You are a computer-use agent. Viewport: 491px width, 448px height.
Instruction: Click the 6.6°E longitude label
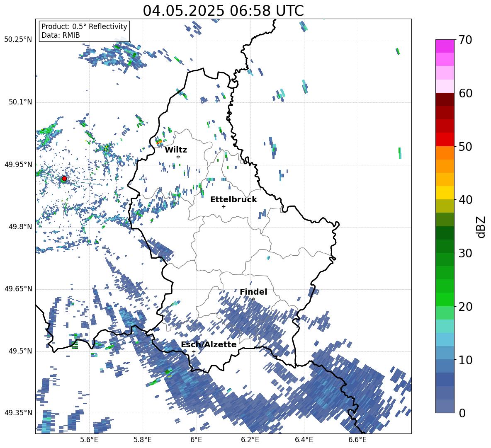coord(357,440)
